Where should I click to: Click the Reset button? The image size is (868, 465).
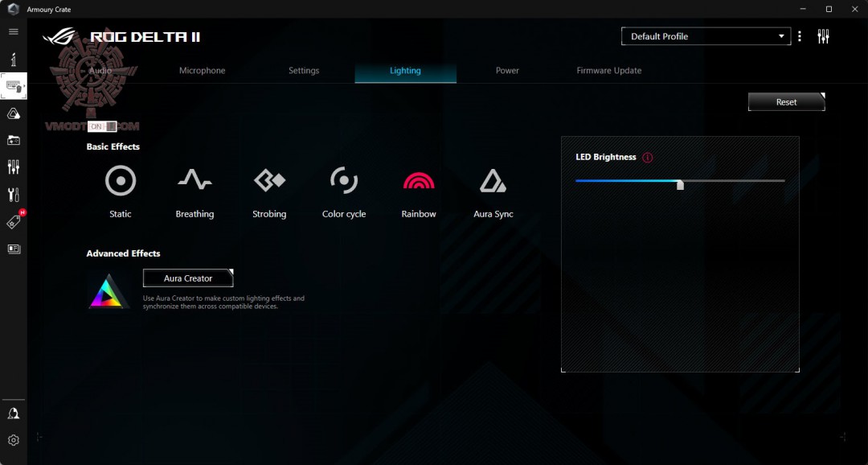pyautogui.click(x=786, y=102)
